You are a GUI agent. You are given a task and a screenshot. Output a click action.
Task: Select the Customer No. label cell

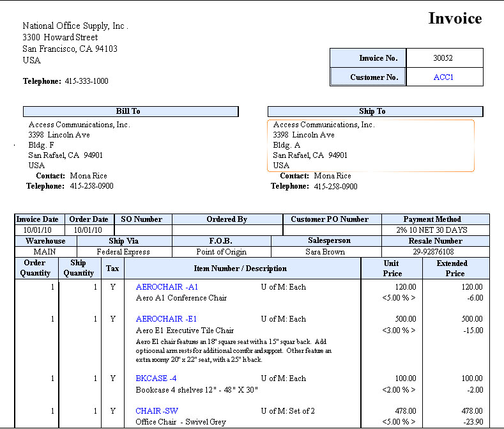368,77
